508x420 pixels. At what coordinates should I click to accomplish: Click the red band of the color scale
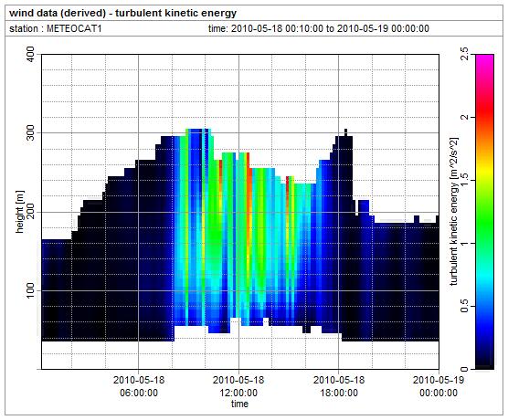point(484,111)
